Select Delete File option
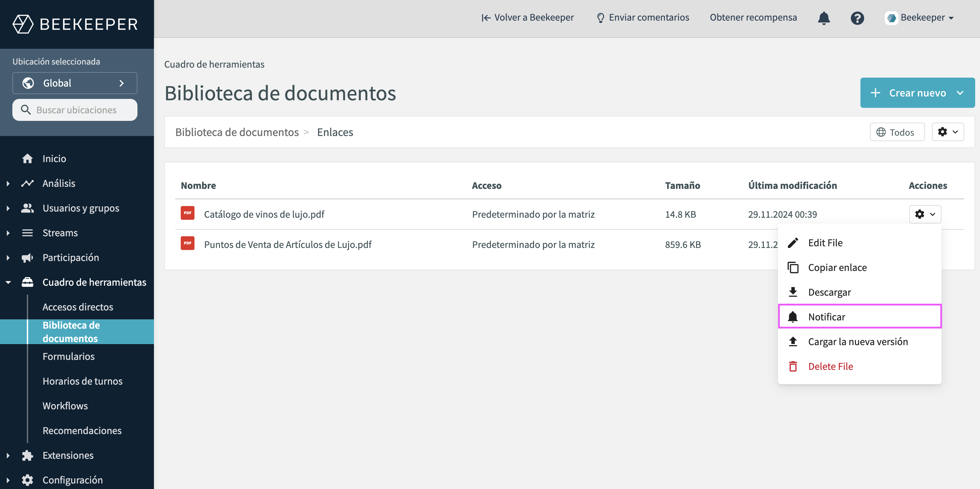 click(859, 366)
